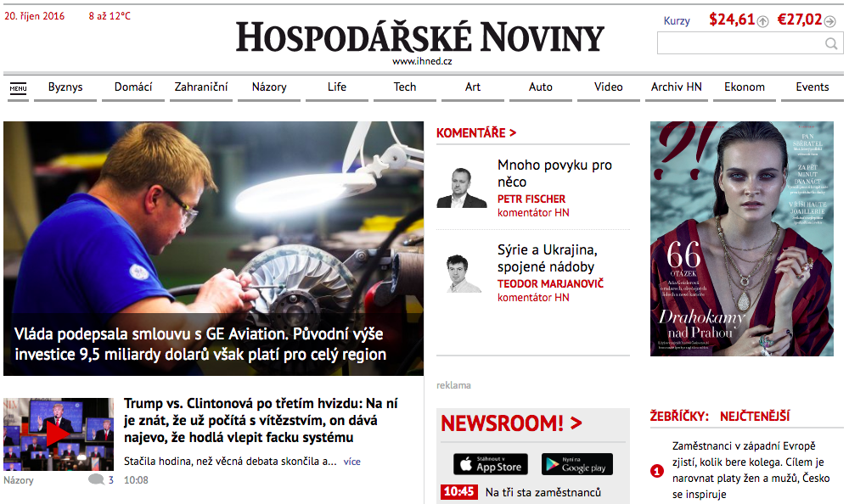Get the app on Google Play badge

click(x=577, y=464)
